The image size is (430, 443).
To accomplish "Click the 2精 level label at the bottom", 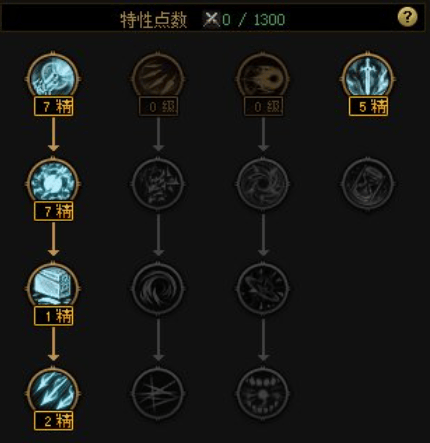I will click(54, 421).
